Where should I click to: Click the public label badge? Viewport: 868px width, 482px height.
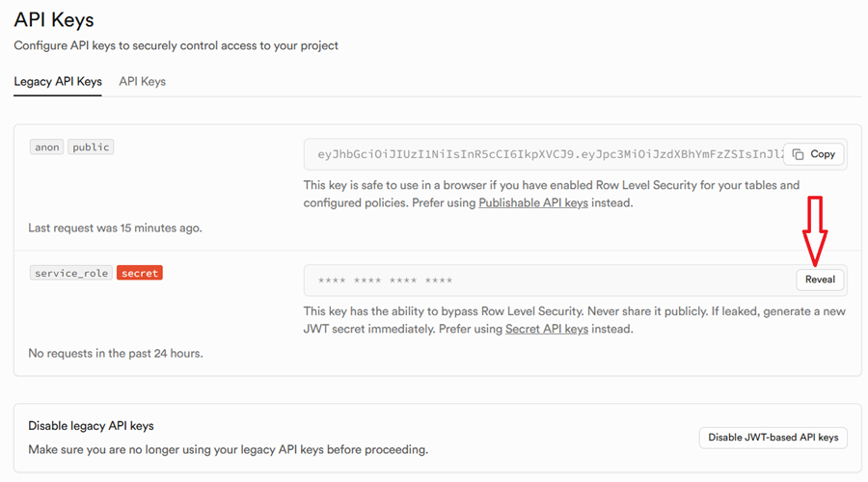tap(91, 147)
